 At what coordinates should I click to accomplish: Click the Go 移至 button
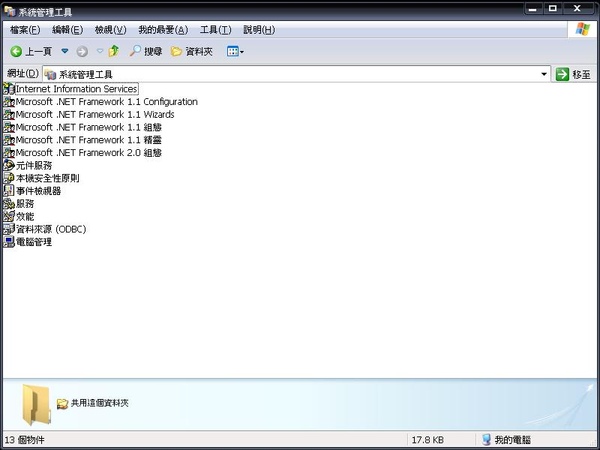tap(573, 74)
